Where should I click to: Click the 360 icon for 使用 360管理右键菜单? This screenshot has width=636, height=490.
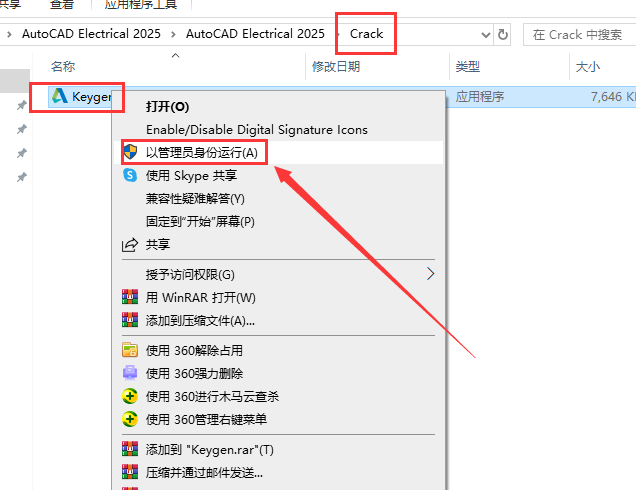129,420
